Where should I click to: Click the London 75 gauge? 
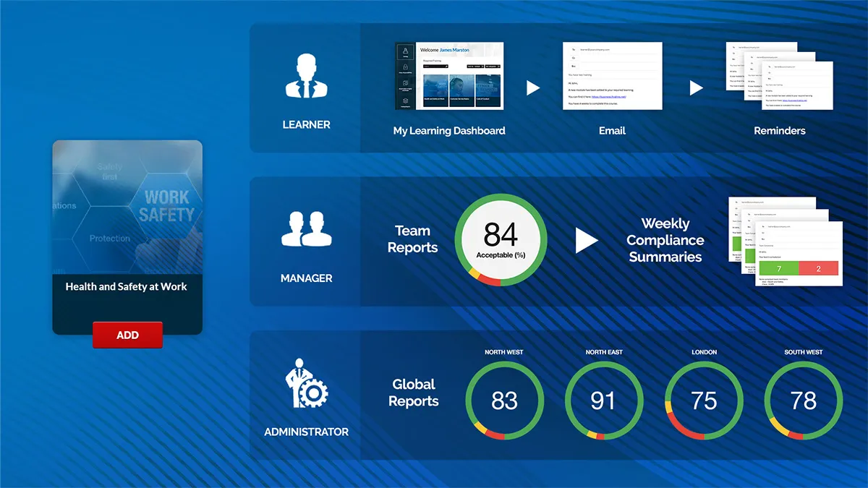click(704, 401)
